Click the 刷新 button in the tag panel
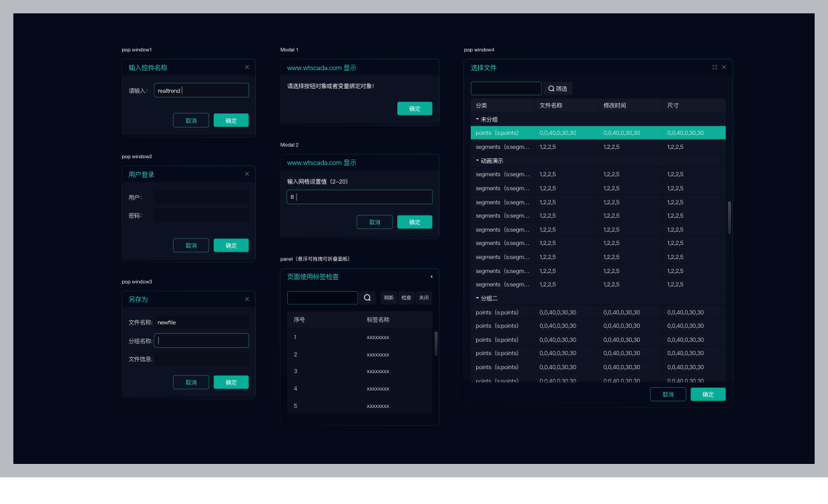 click(x=389, y=298)
